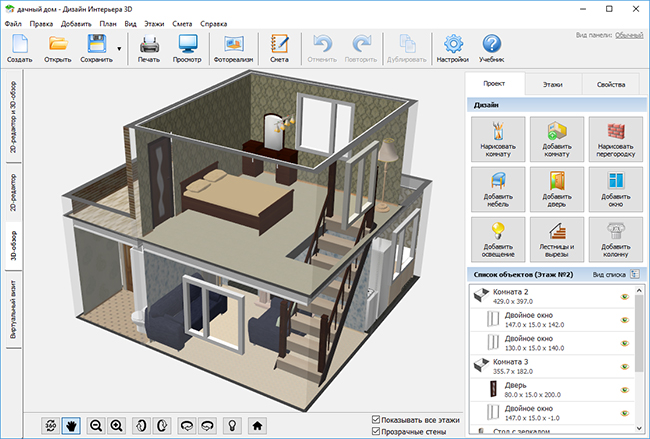Disable Прозрачные стены checkbox

coord(376,432)
